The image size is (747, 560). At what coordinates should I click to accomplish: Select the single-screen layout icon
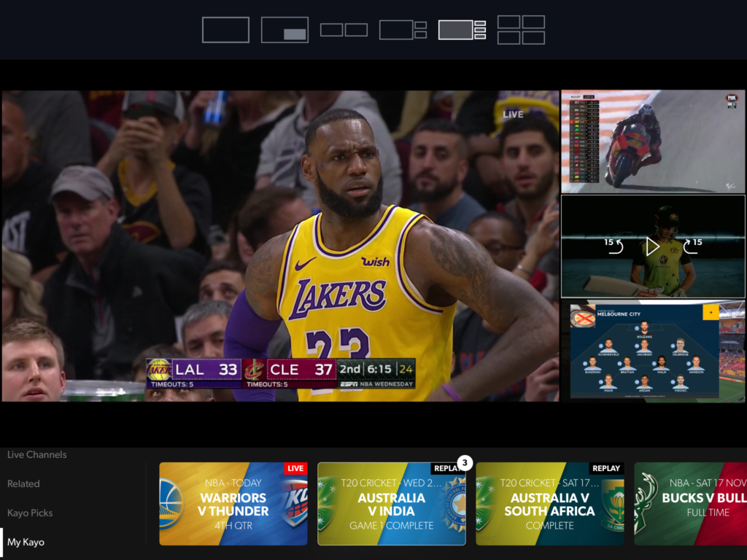click(x=225, y=30)
